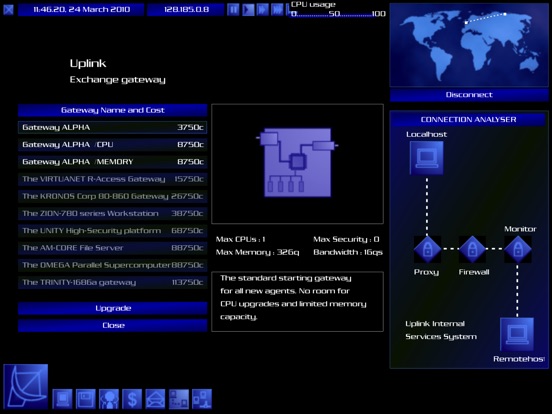Image resolution: width=552 pixels, height=414 pixels.
Task: Pause the game speed
Action: (233, 10)
